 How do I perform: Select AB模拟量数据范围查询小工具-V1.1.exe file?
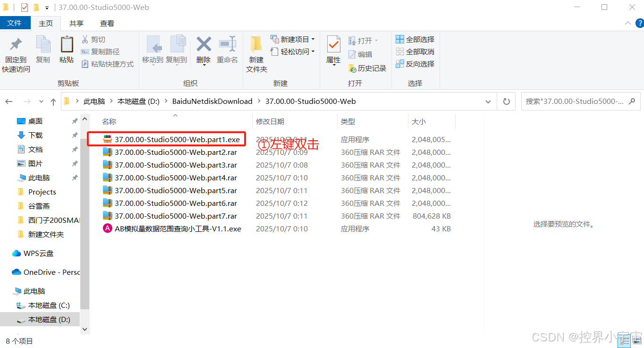click(172, 229)
